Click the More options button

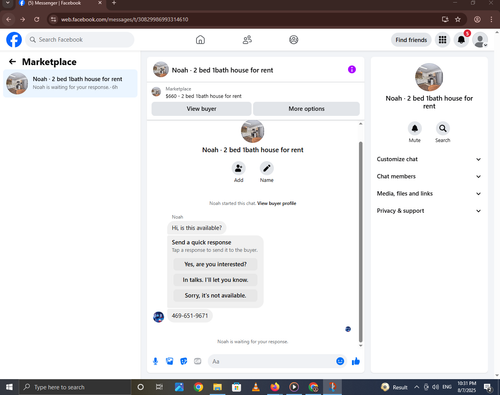[x=306, y=109]
